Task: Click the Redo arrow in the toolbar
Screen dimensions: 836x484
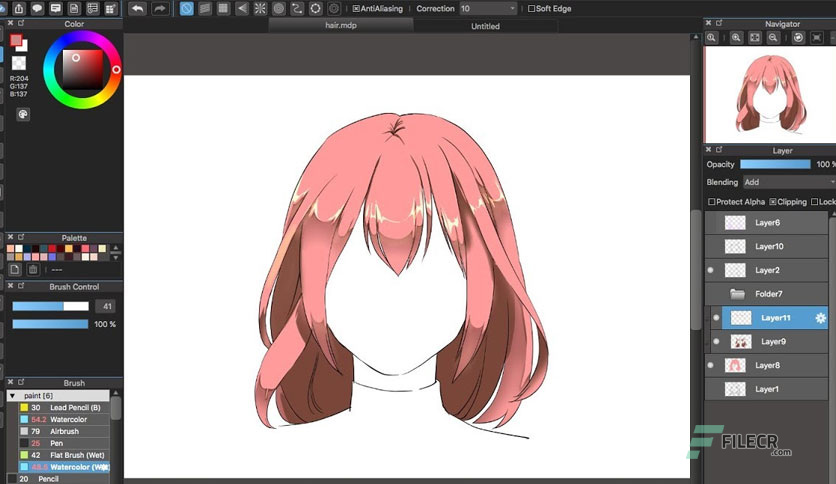Action: point(159,9)
